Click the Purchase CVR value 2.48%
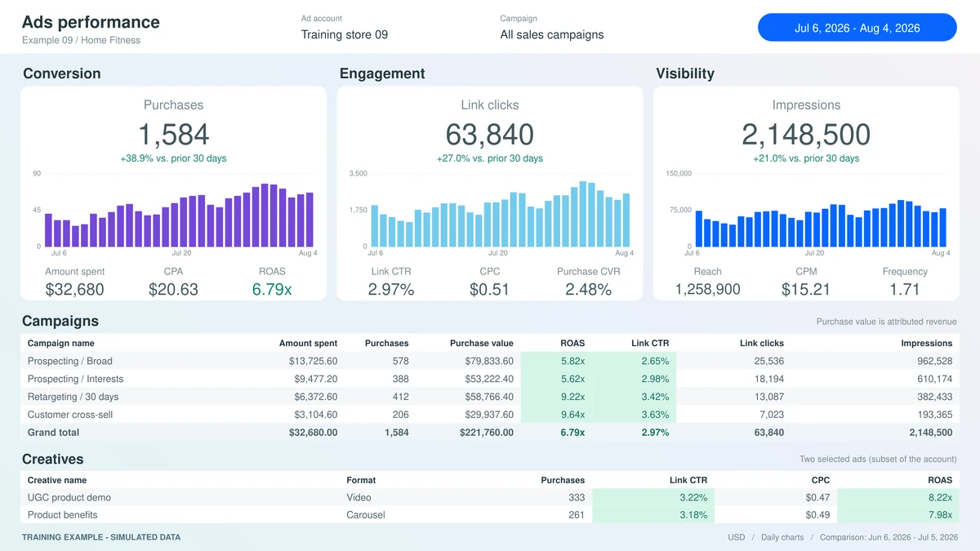The width and height of the screenshot is (980, 551). (x=589, y=289)
